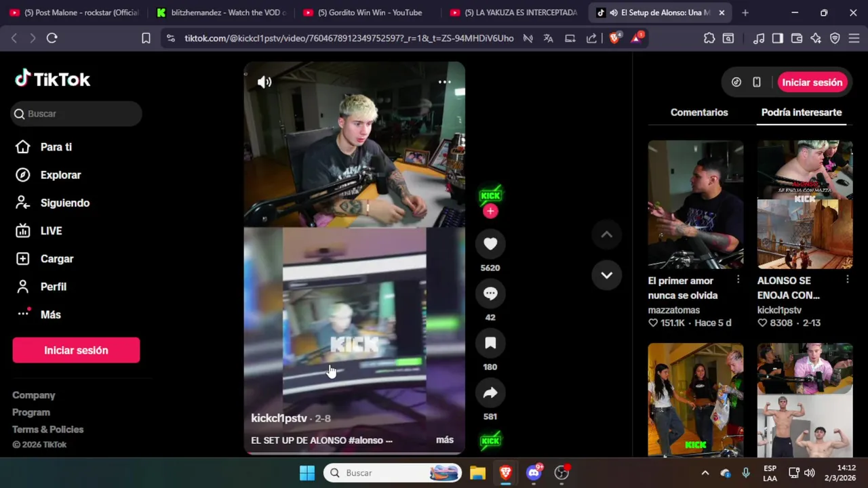Switch to LA YAKUZA ES INTERCEPTADA tab
The width and height of the screenshot is (868, 488).
[515, 12]
